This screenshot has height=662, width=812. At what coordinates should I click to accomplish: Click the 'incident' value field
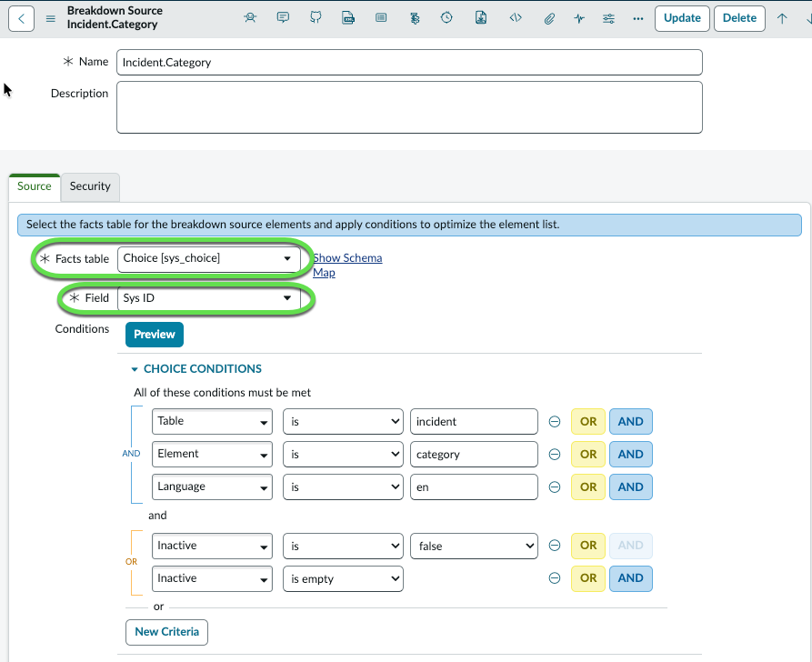click(474, 422)
